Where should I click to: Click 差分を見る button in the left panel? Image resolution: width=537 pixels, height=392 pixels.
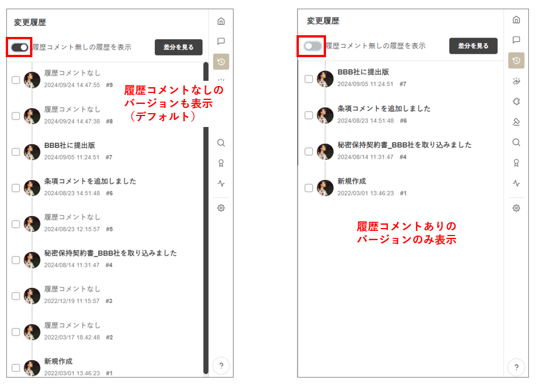click(178, 47)
